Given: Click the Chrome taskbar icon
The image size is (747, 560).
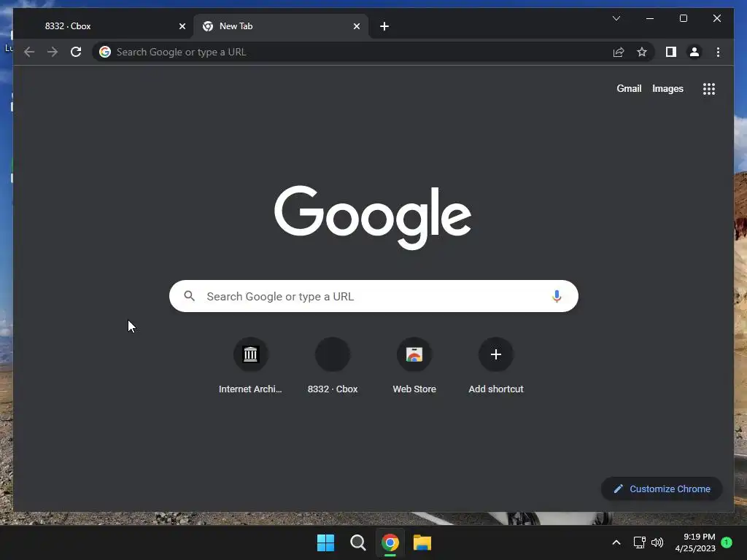Looking at the screenshot, I should [x=390, y=542].
